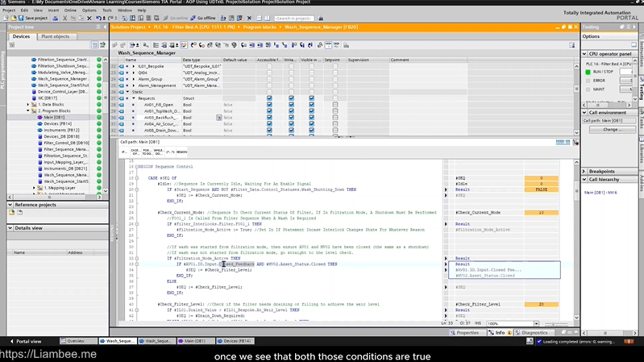Open the Portal view
This screenshot has width=644, height=362.
[27, 341]
